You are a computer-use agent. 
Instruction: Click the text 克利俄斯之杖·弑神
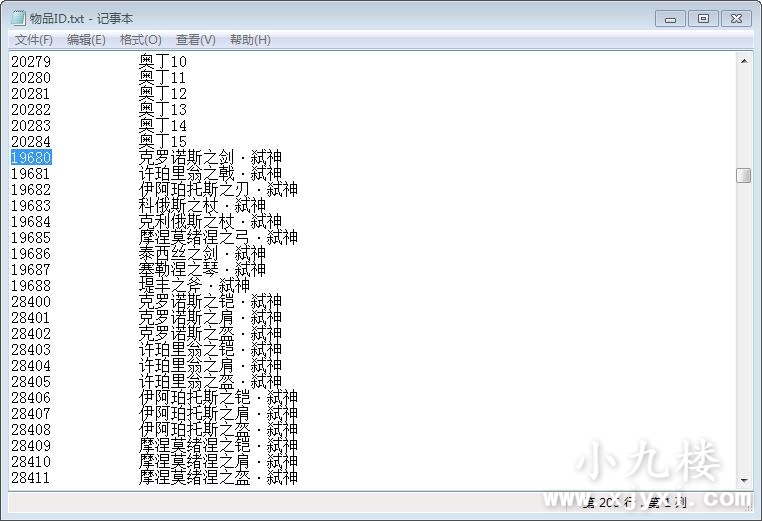pos(210,222)
